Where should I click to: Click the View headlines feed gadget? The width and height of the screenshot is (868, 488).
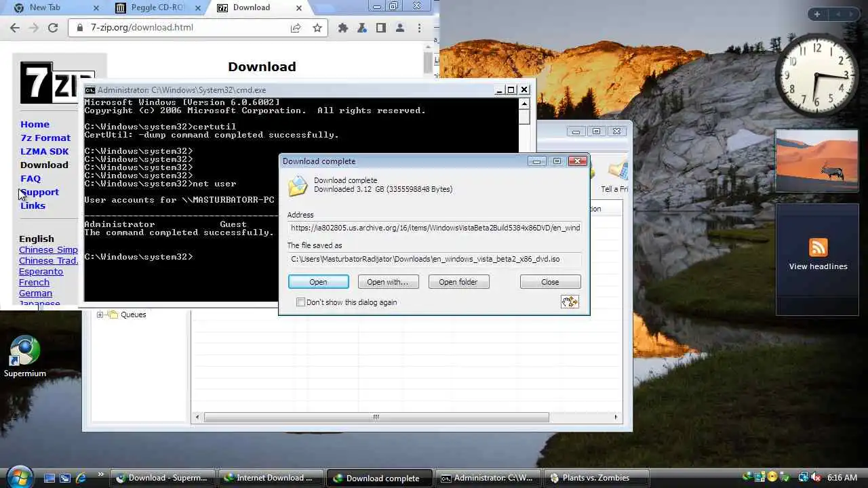pyautogui.click(x=817, y=259)
